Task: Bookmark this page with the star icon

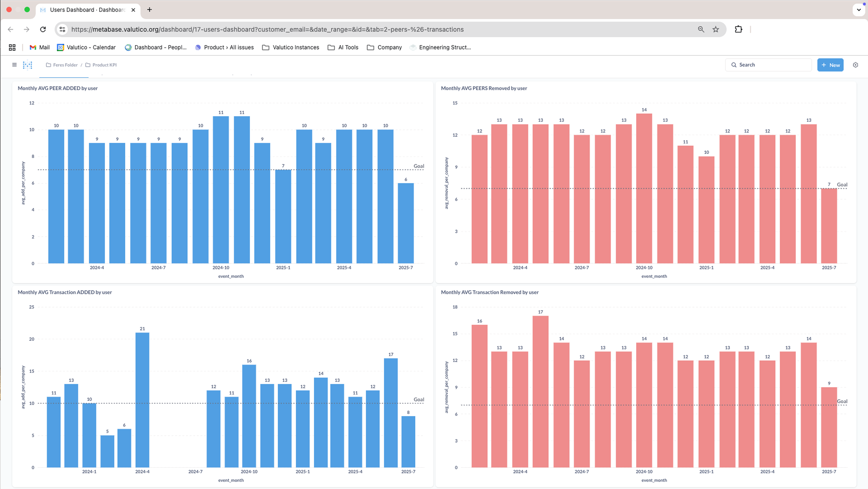Action: (716, 29)
